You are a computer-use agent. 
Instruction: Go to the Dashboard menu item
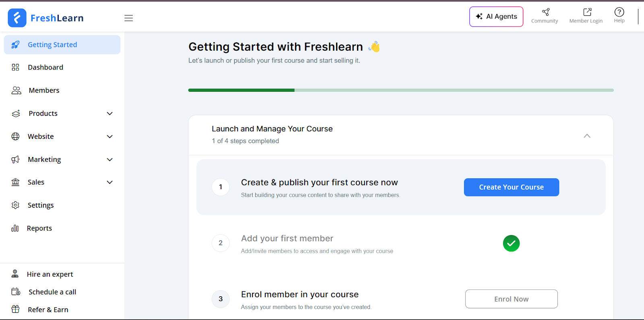45,67
